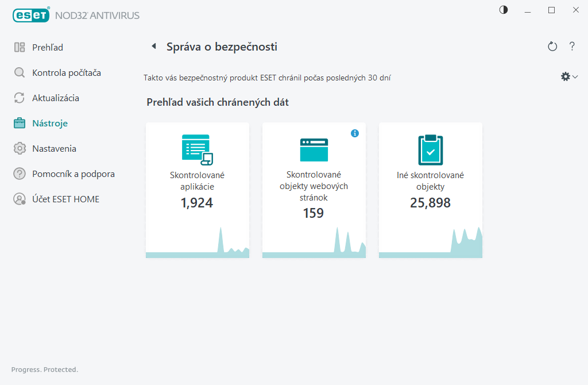Screen dimensions: 588x385
Task: Open help with the question mark icon
Action: click(572, 47)
